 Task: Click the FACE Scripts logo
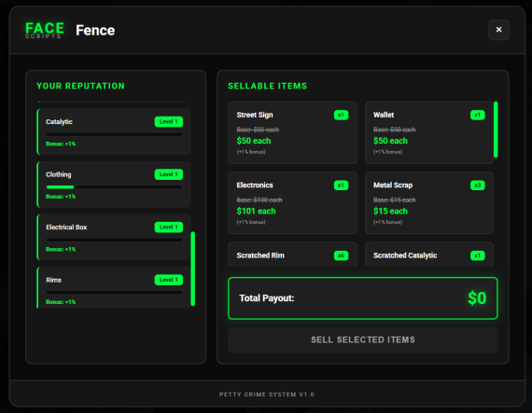coord(45,30)
